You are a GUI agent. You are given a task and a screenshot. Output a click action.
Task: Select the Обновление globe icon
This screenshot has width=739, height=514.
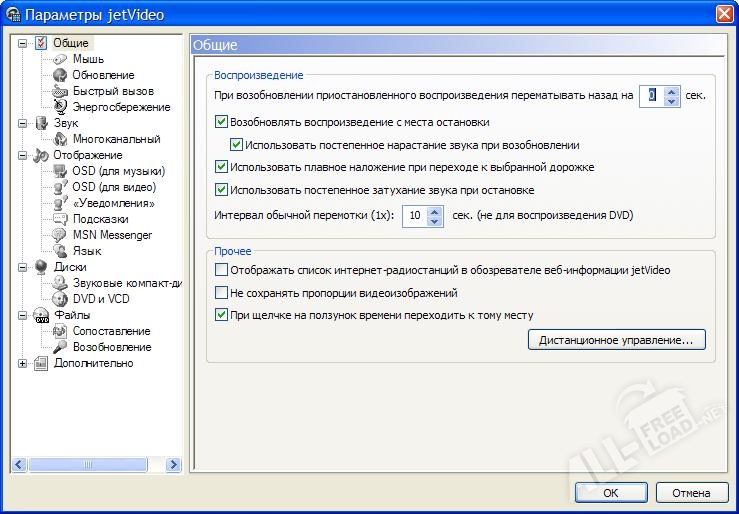[x=60, y=75]
